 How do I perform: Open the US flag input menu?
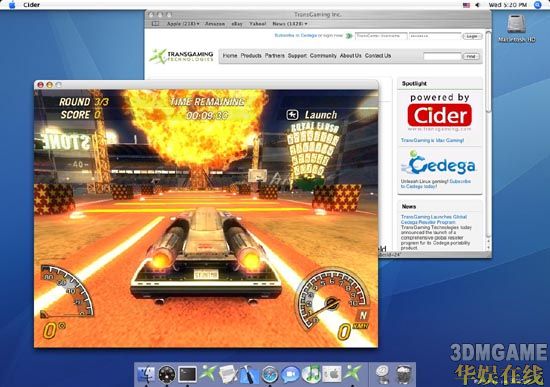466,5
